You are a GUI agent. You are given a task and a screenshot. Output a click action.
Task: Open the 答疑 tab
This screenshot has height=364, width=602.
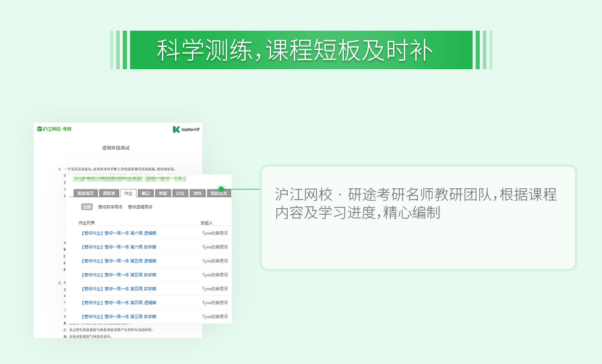point(163,193)
